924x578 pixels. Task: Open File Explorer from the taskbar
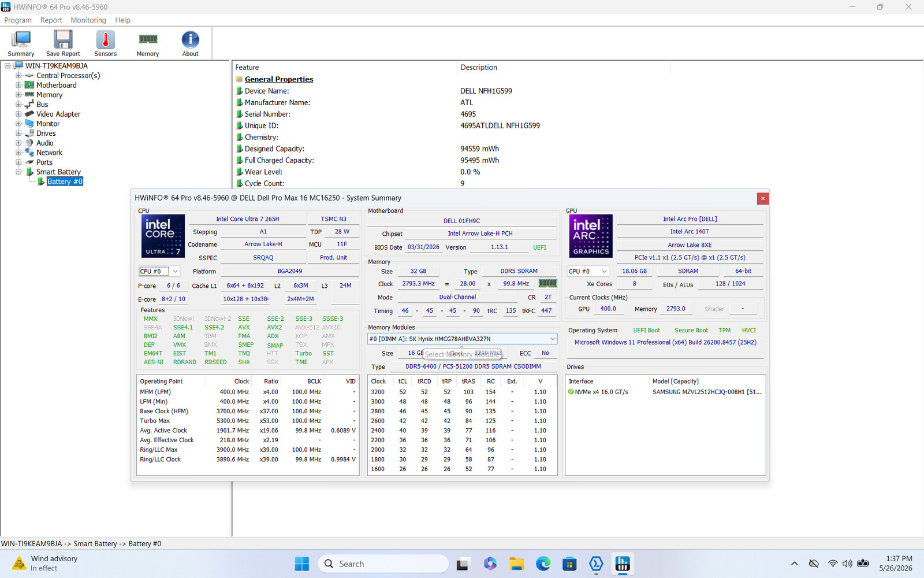click(x=517, y=564)
